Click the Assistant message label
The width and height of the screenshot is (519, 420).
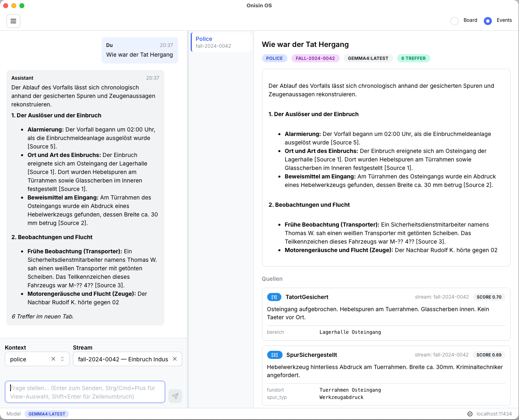(x=22, y=78)
